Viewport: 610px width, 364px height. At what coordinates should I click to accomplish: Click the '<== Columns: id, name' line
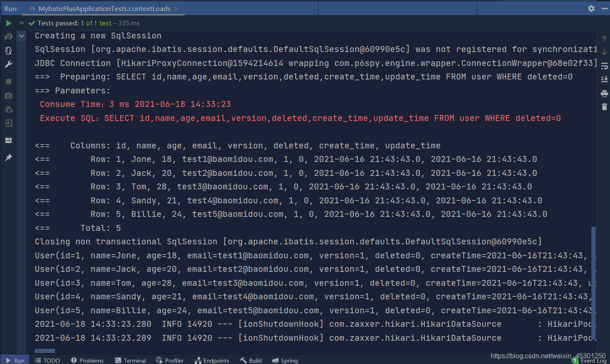[238, 146]
